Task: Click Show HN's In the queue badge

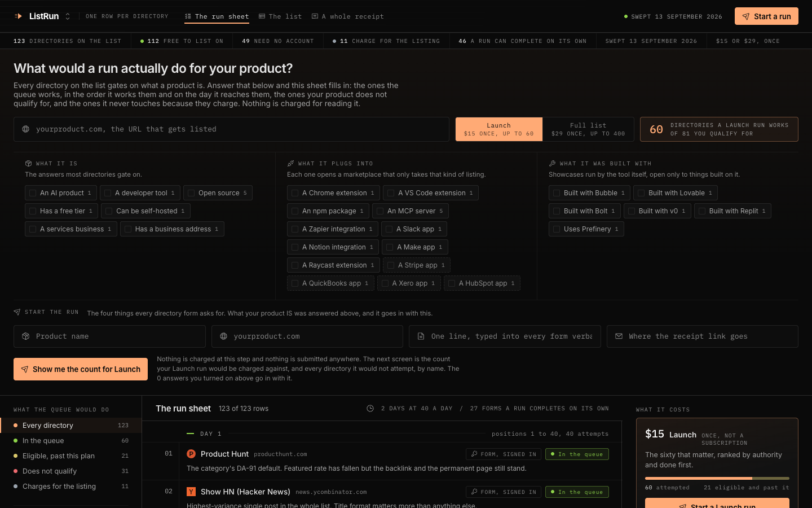Action: pos(577,492)
